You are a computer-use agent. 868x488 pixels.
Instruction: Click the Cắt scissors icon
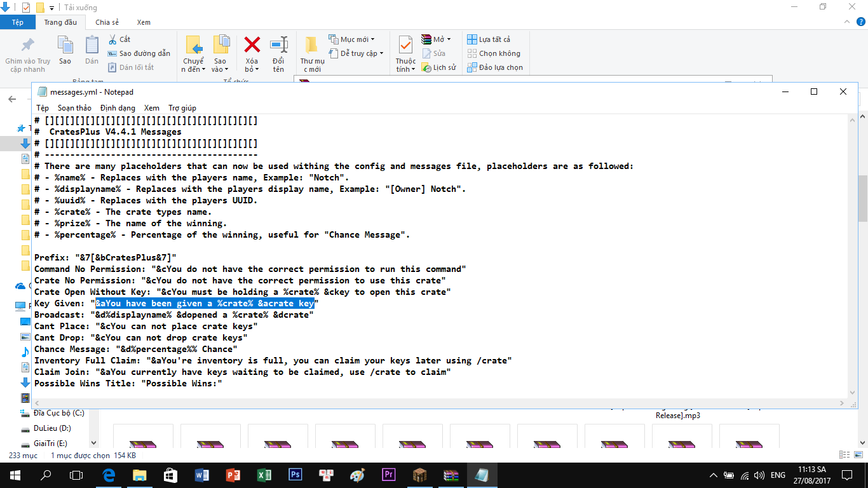coord(112,39)
